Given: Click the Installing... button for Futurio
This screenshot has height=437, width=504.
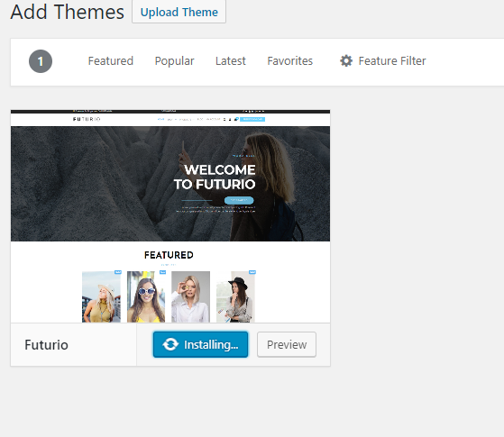Looking at the screenshot, I should click(200, 344).
